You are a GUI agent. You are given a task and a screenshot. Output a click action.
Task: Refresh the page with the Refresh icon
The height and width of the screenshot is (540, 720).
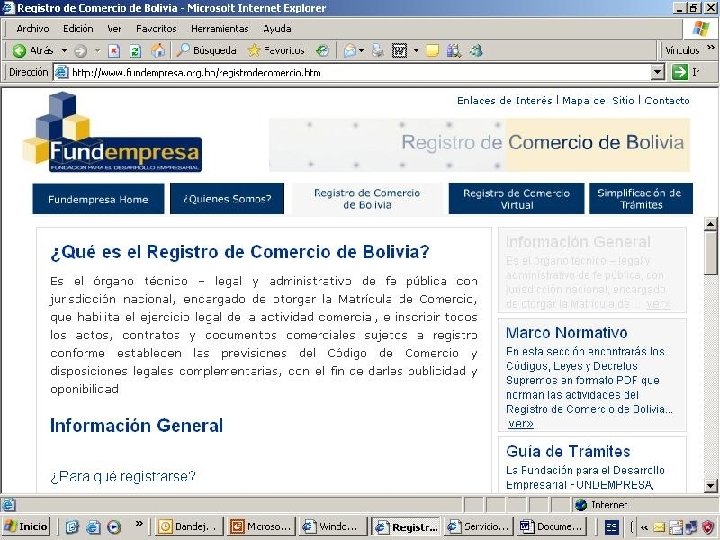click(x=135, y=51)
